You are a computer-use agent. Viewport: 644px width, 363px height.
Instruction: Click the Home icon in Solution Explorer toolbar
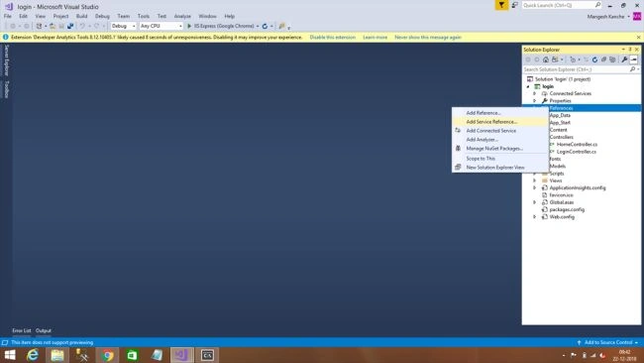(x=546, y=60)
